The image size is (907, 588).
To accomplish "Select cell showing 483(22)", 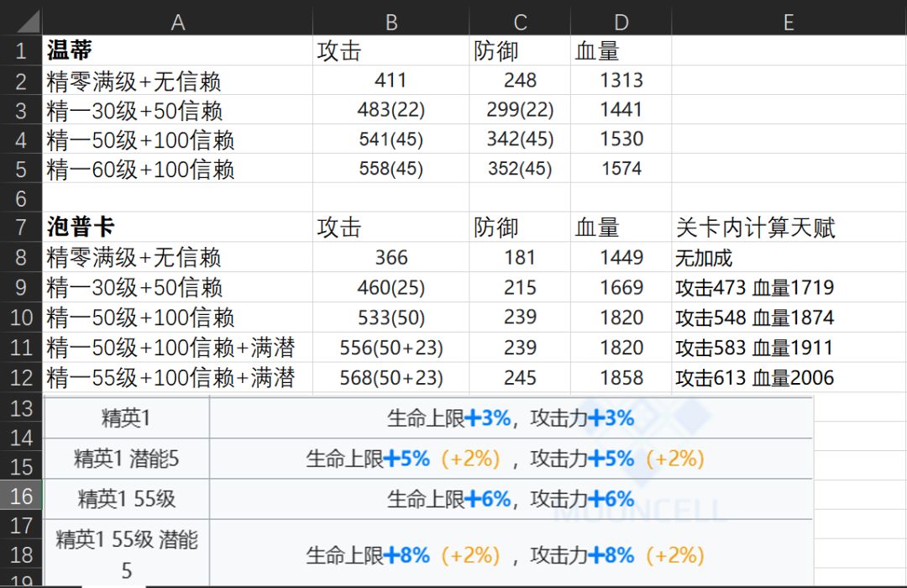I will click(391, 109).
